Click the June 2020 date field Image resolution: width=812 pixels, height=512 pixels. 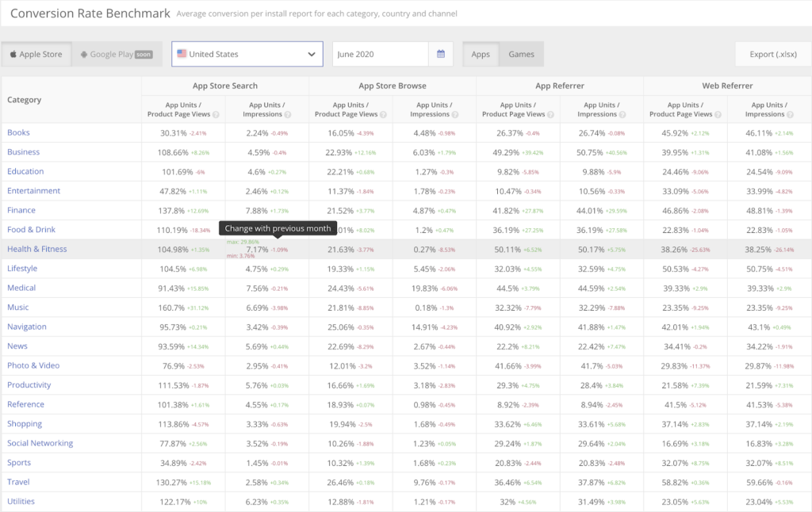click(381, 54)
